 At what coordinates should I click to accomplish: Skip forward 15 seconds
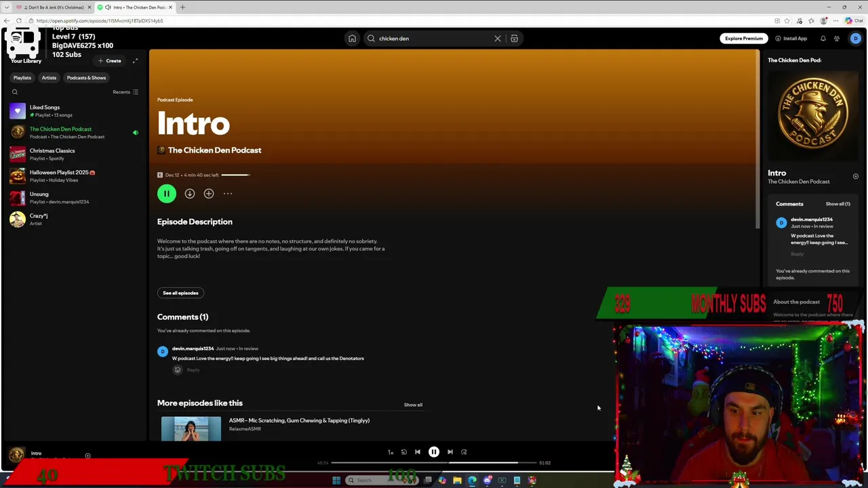[464, 452]
